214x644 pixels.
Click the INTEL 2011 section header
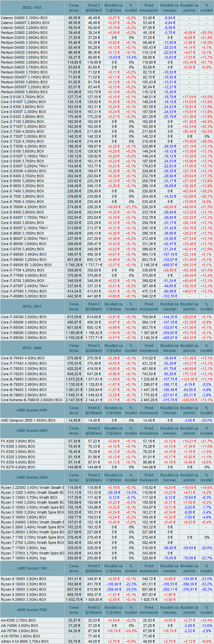point(32,306)
